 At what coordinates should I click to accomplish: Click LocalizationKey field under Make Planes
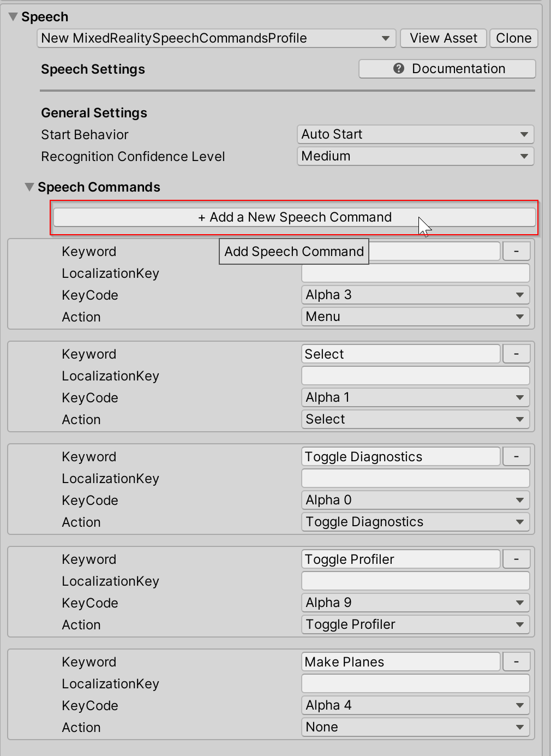tap(416, 683)
